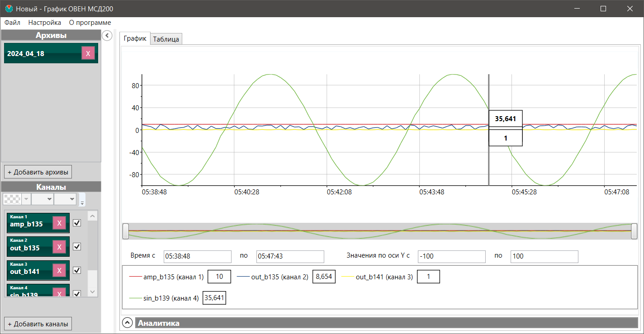Click the out_b135 (канал 2) legend label

[x=279, y=277]
